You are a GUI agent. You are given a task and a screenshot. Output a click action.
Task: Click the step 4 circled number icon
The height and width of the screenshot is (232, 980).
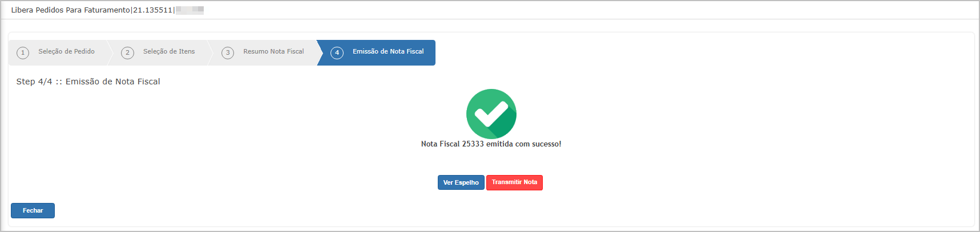click(337, 53)
